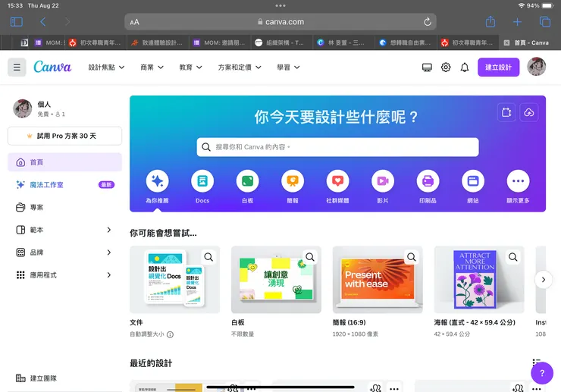Expand 範本 sidebar chevron
Screen dimensions: 561x392
(x=109, y=230)
